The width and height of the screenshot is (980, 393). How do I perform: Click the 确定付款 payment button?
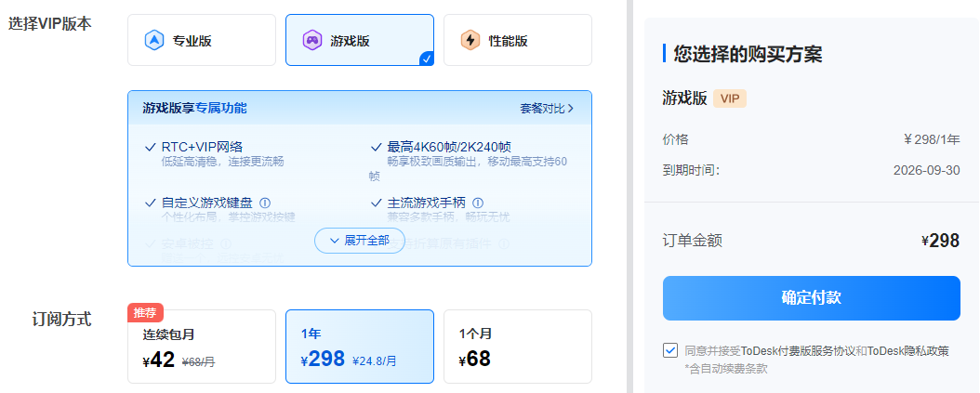click(x=812, y=298)
